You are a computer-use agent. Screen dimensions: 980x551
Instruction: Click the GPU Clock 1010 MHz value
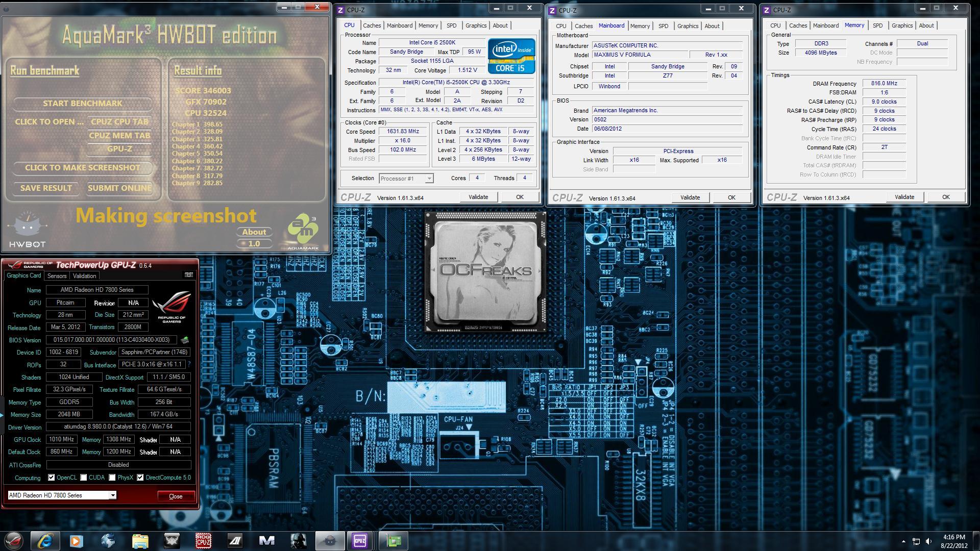(61, 439)
